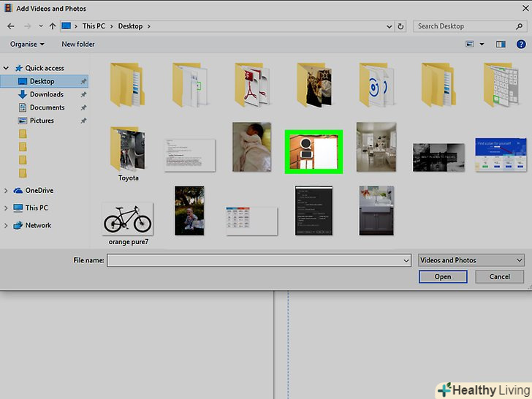
Task: Select the green highlighted photo thumbnail
Action: click(313, 151)
